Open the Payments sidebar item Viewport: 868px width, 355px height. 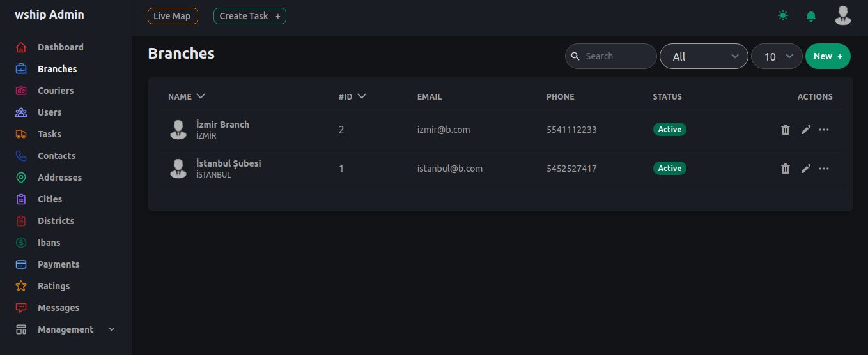point(58,264)
